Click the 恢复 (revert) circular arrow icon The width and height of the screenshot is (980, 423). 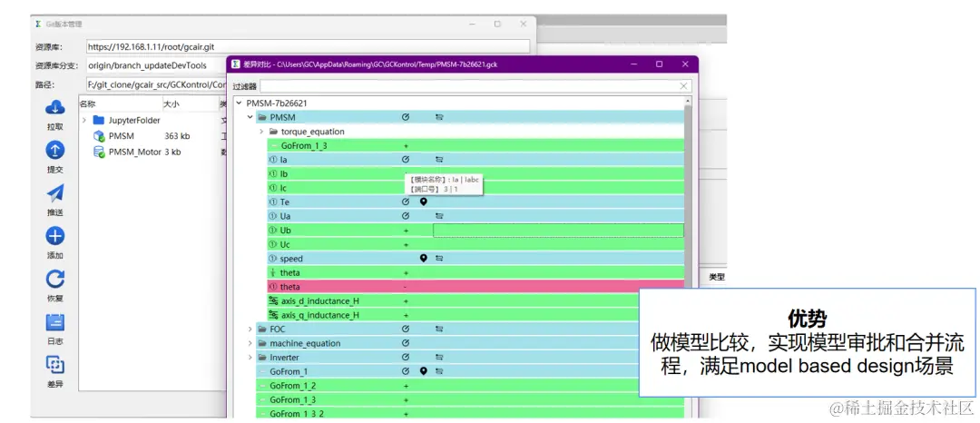pyautogui.click(x=55, y=279)
